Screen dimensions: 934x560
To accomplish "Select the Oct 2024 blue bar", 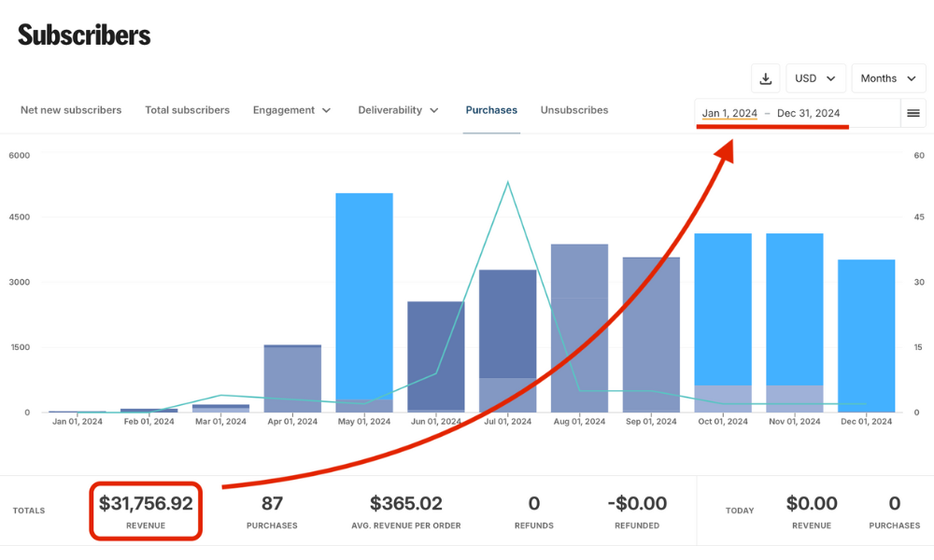I will (x=723, y=308).
